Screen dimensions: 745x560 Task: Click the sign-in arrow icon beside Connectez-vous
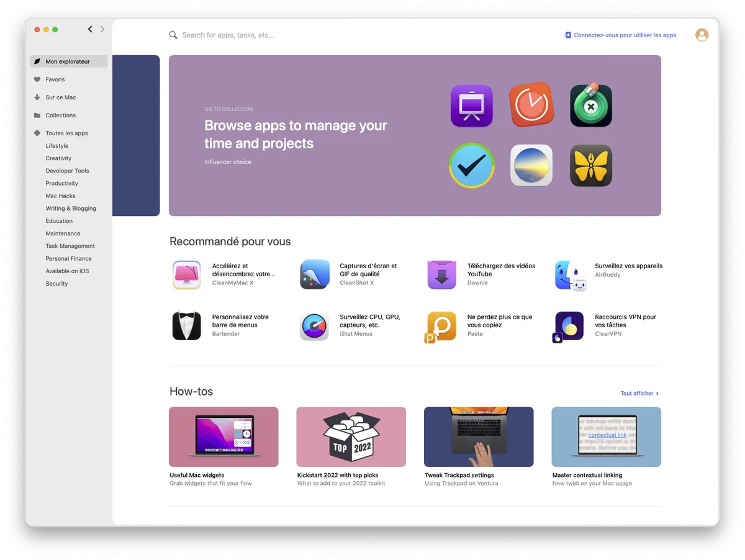567,35
